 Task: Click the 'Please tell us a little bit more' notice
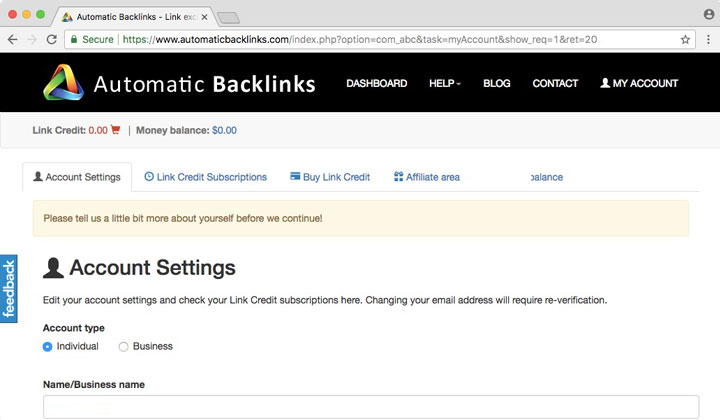point(360,218)
